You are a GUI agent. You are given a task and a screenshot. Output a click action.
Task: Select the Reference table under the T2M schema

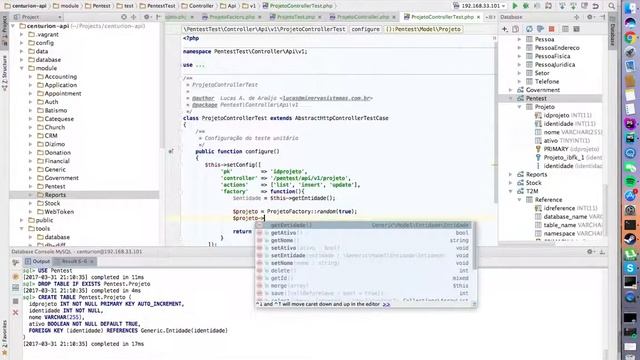pos(549,200)
